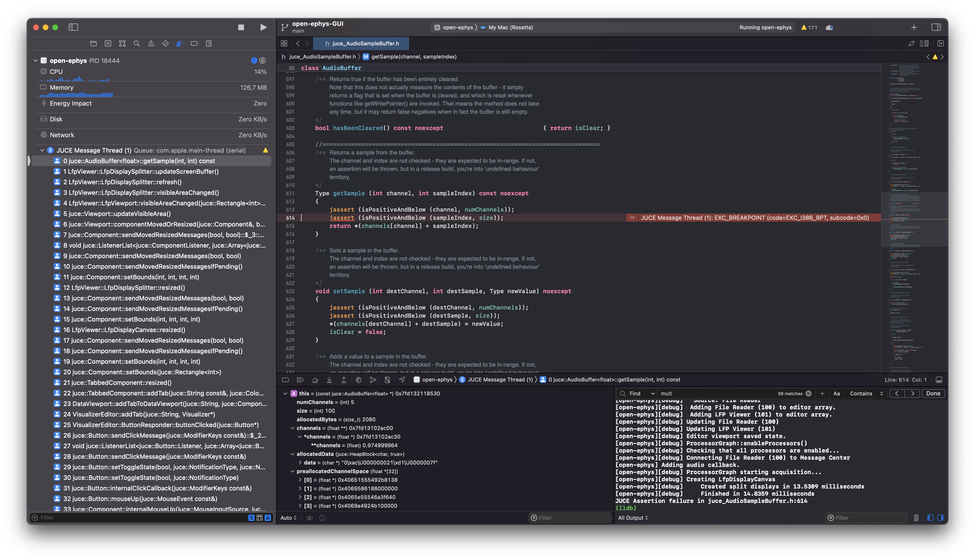Image resolution: width=975 pixels, height=560 pixels.
Task: Expand the 'data' variable row
Action: point(300,463)
